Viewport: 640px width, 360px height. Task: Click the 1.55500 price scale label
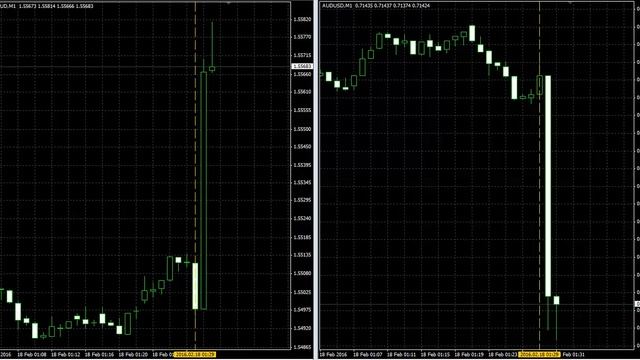tap(302, 129)
